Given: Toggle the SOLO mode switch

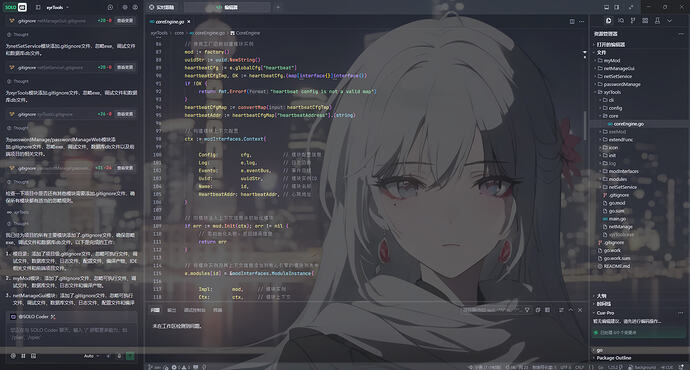Looking at the screenshot, I should 16,7.
